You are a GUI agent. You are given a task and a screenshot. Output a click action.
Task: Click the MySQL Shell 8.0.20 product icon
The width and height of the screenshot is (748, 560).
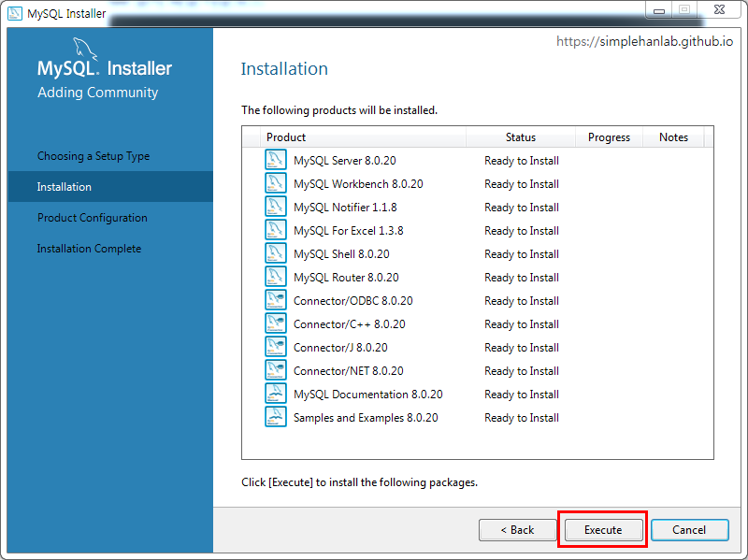[x=275, y=253]
